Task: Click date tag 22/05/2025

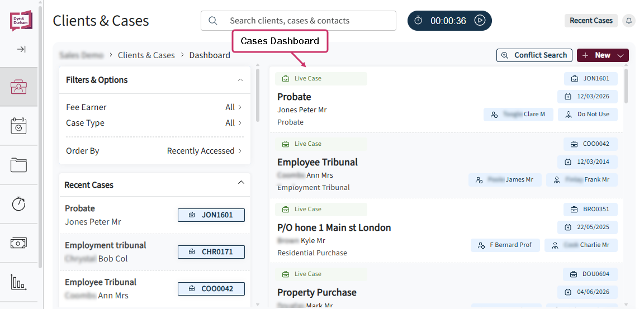Action: (x=588, y=227)
